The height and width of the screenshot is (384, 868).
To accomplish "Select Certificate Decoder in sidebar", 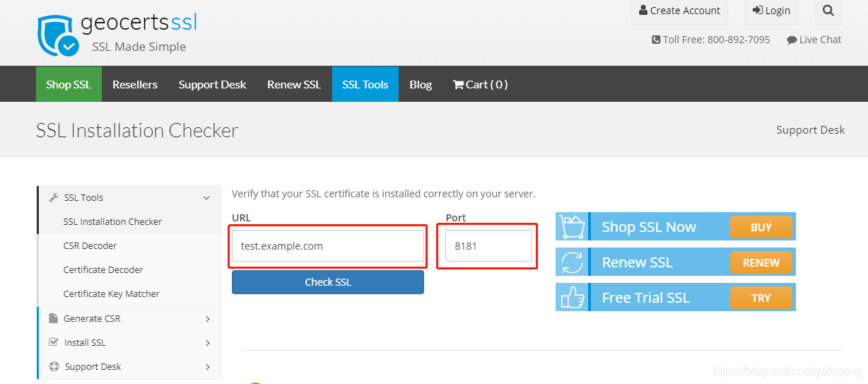I will click(103, 269).
